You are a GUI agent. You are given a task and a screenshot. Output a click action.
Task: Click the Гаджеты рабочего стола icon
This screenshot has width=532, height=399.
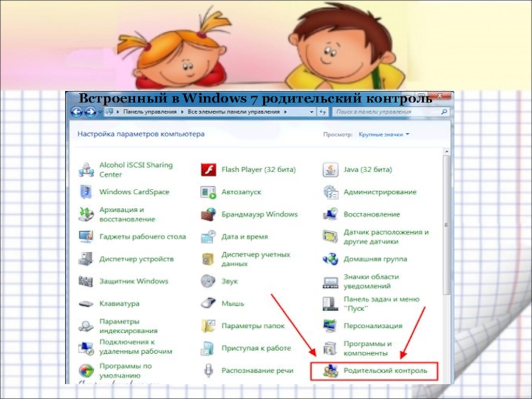tap(86, 237)
